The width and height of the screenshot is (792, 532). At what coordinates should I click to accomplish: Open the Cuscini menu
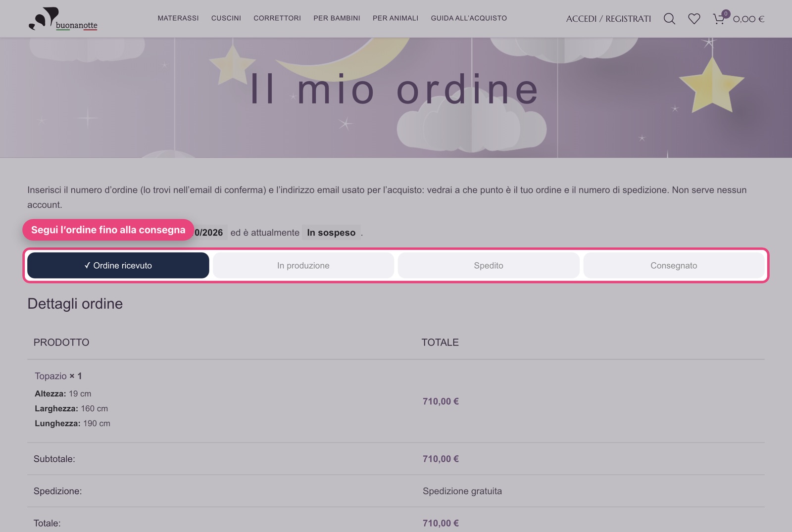226,18
